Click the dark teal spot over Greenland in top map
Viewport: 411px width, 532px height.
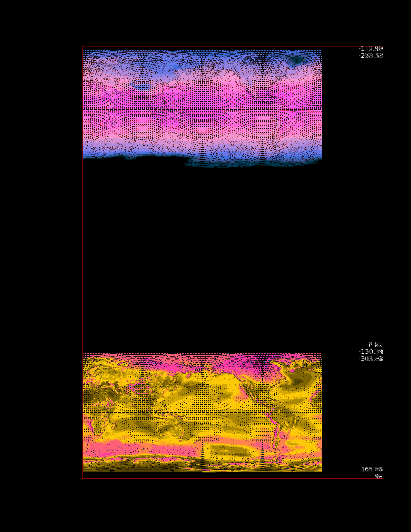[296, 60]
